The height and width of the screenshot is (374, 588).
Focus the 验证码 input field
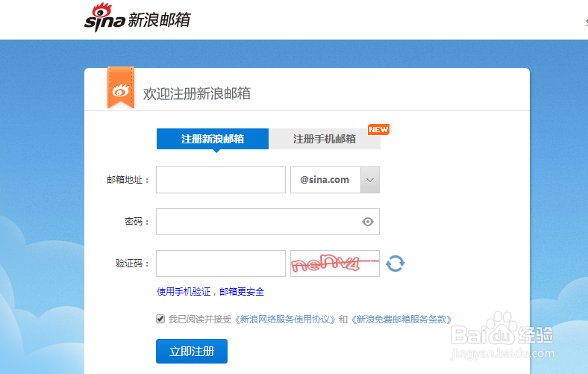click(x=221, y=264)
